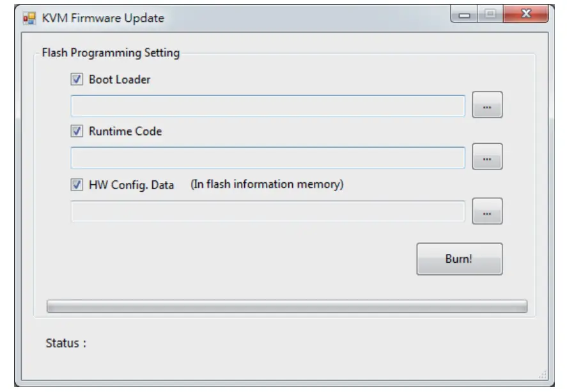
Task: Disable the Runtime Code checkbox
Action: 76,132
